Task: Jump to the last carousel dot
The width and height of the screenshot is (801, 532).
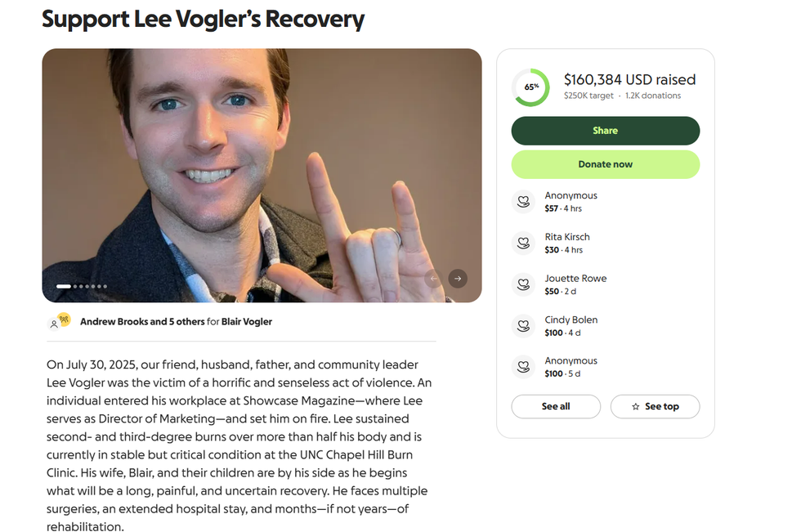Action: point(105,286)
